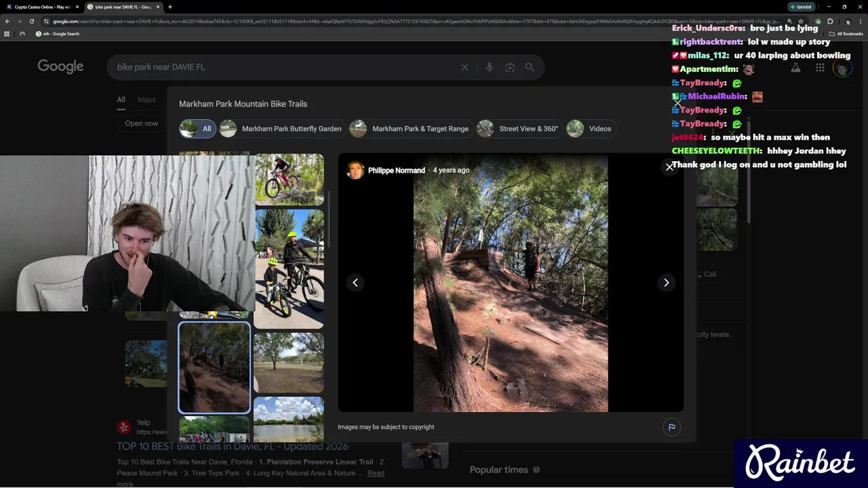868x488 pixels.
Task: Open Google apps grid
Action: pos(820,67)
